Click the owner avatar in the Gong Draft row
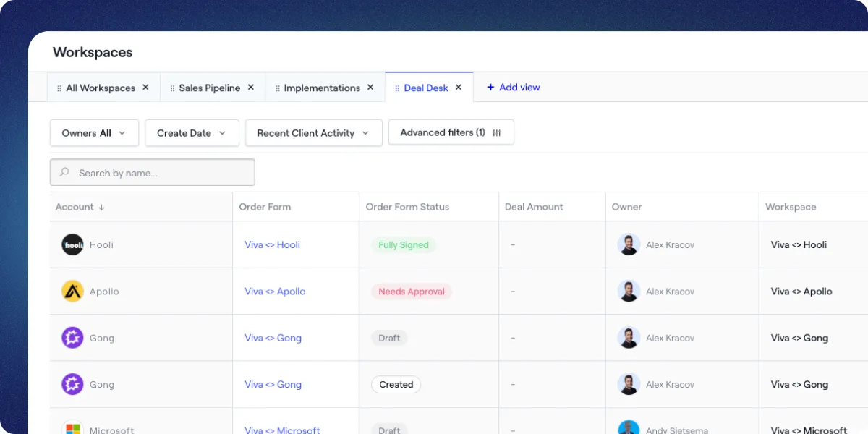 629,338
